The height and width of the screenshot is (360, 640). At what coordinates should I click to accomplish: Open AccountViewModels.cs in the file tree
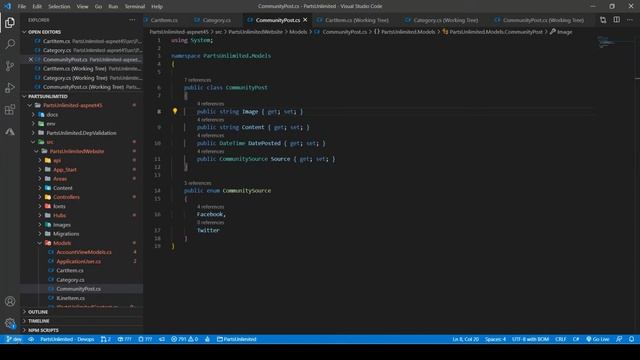tap(84, 252)
